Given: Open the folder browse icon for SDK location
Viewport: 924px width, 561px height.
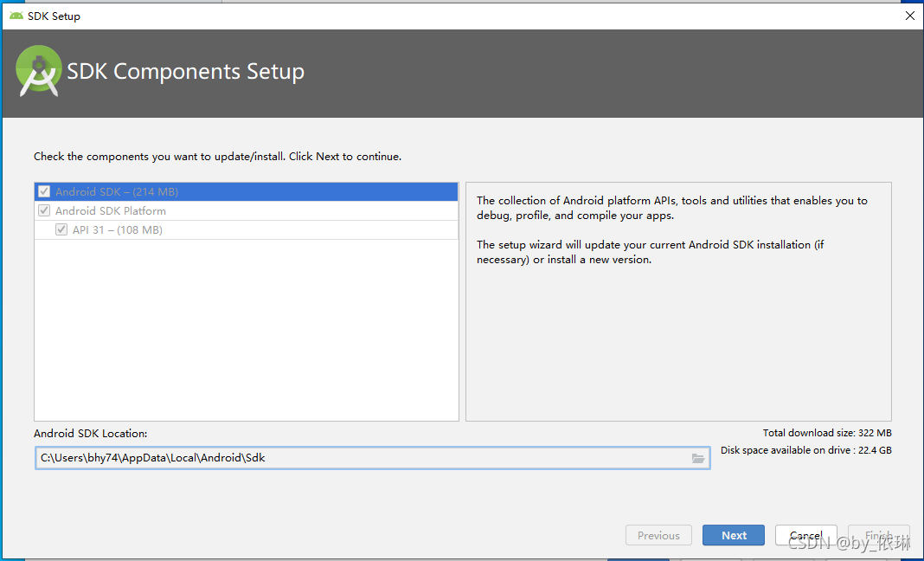Looking at the screenshot, I should 697,458.
